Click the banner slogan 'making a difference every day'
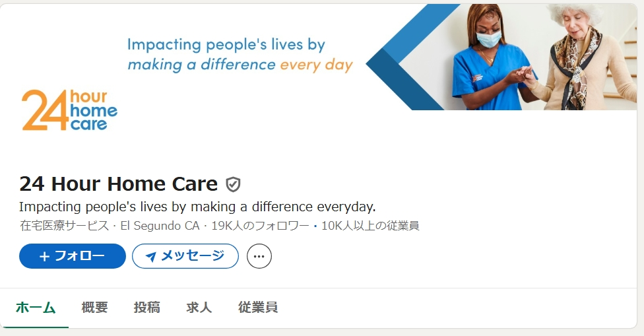Screen dimensions: 644x336 pos(240,65)
